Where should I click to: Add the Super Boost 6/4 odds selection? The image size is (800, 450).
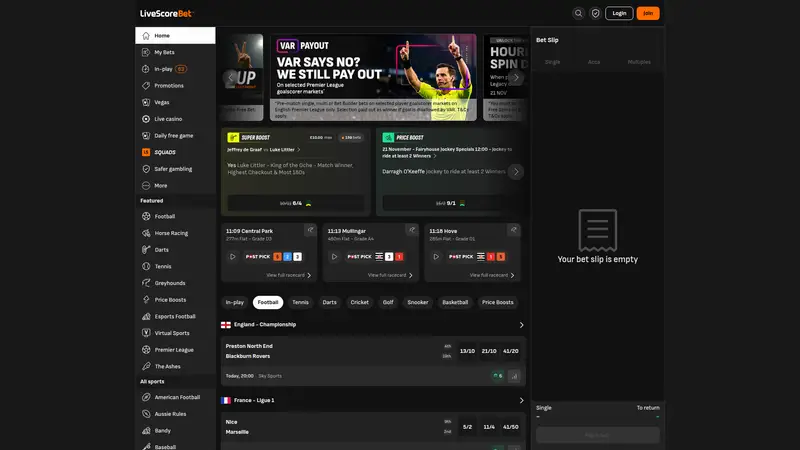tap(295, 203)
